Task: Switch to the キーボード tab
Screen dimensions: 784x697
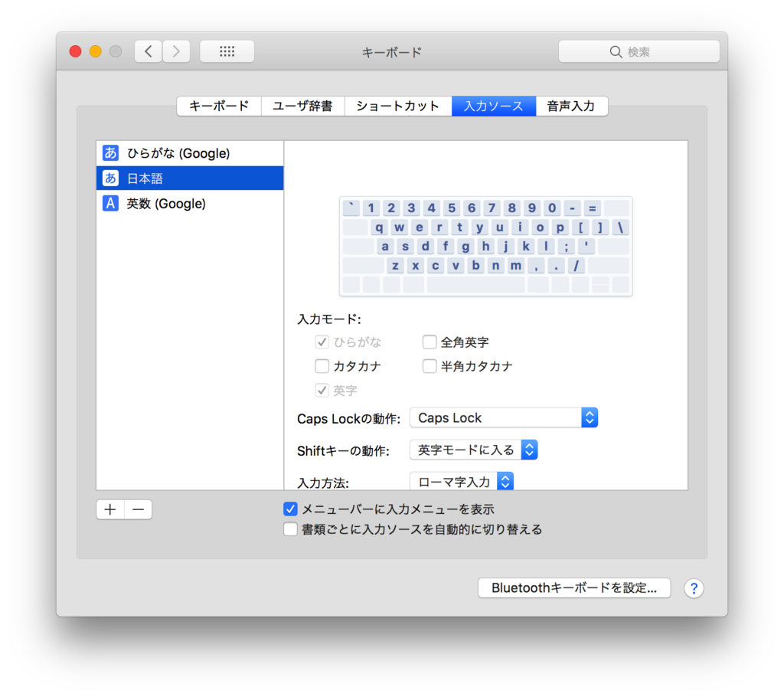Action: tap(219, 106)
